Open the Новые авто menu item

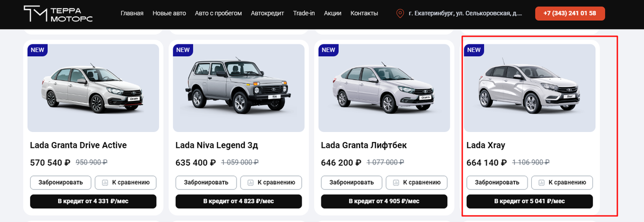(169, 13)
